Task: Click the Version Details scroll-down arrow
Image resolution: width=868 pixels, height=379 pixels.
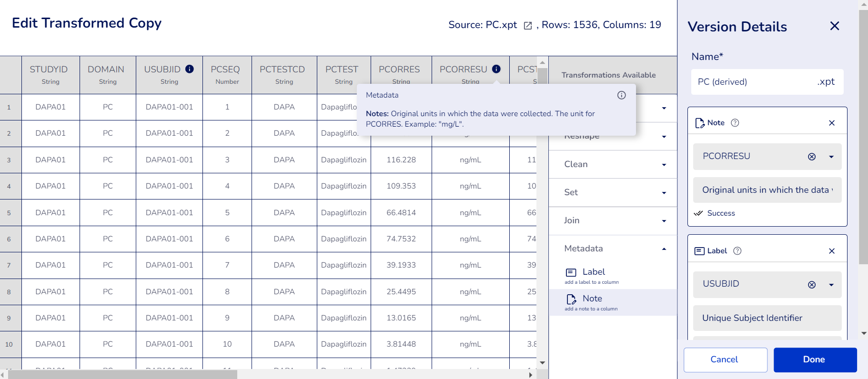Action: click(x=863, y=333)
